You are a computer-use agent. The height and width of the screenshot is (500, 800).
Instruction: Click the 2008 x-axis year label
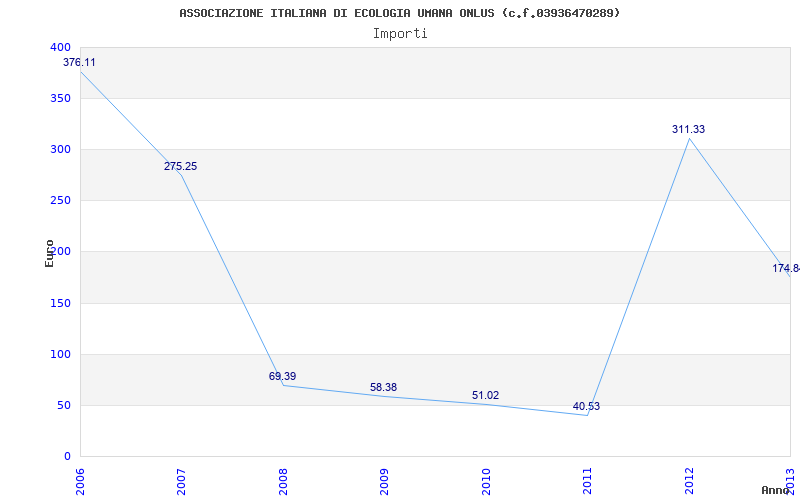point(283,481)
